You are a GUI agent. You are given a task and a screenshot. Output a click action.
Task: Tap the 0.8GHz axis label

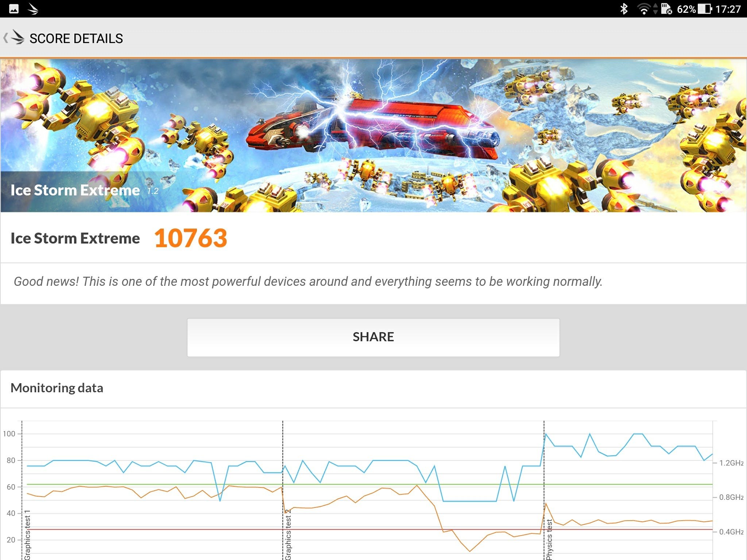(731, 497)
